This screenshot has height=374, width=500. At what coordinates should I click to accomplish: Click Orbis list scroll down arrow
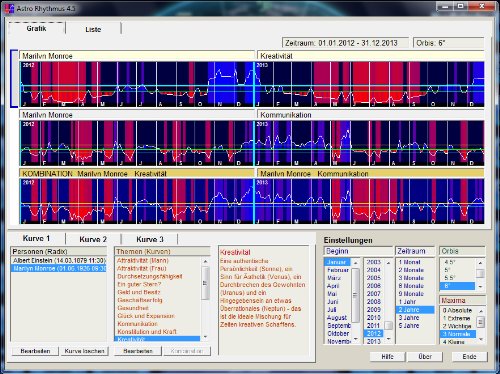tap(480, 286)
